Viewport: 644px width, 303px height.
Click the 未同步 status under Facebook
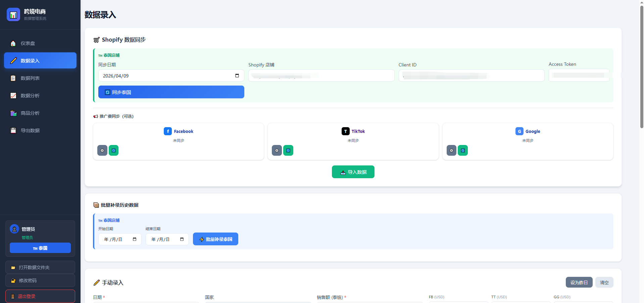tap(179, 141)
